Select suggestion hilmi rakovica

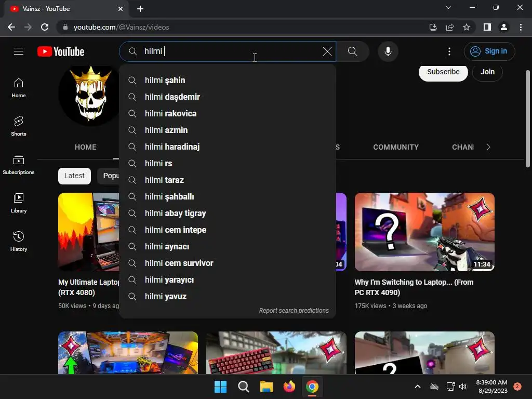(x=228, y=114)
